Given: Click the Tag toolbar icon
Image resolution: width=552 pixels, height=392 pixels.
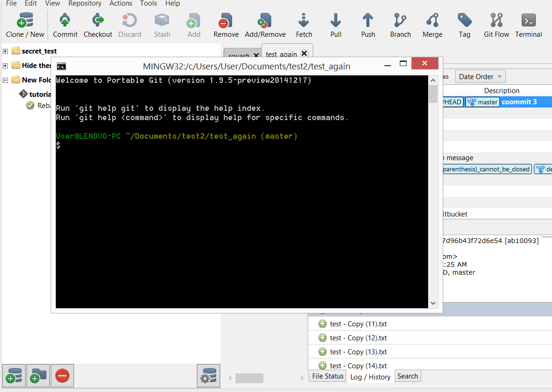Looking at the screenshot, I should [x=464, y=20].
